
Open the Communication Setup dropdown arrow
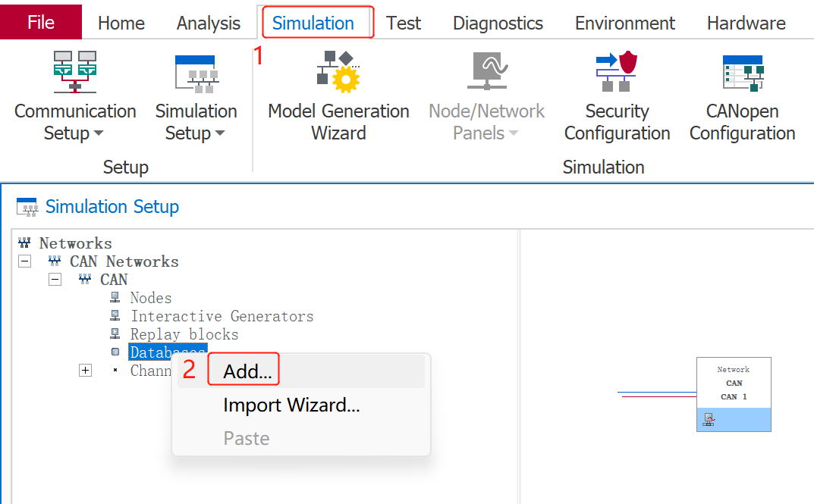(98, 134)
